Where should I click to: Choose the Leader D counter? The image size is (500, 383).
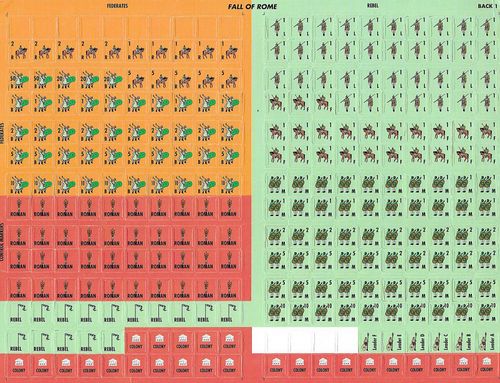(x=417, y=342)
